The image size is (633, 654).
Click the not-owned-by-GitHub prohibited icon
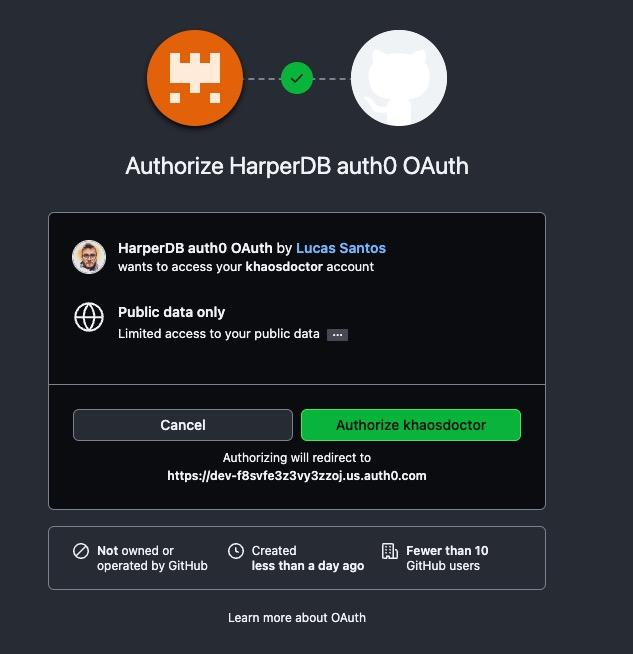coord(81,551)
